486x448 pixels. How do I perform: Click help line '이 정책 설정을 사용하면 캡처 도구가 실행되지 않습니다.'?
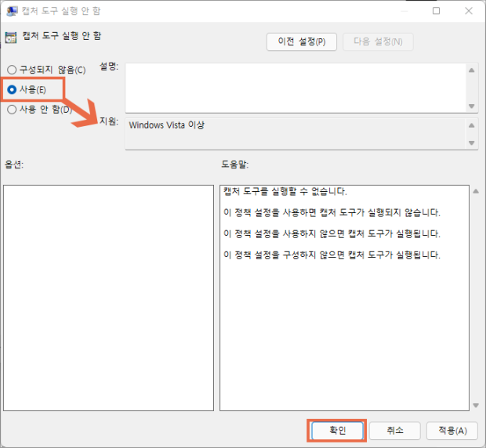click(x=332, y=212)
